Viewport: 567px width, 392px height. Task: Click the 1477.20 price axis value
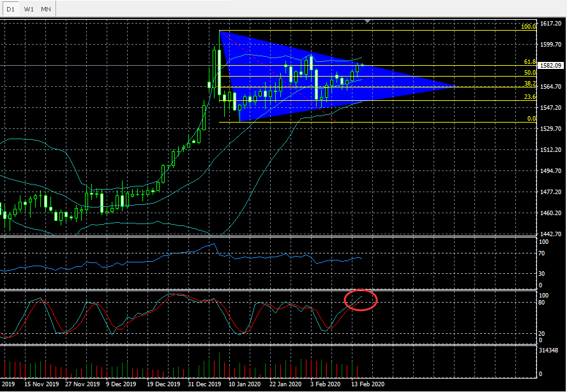551,192
